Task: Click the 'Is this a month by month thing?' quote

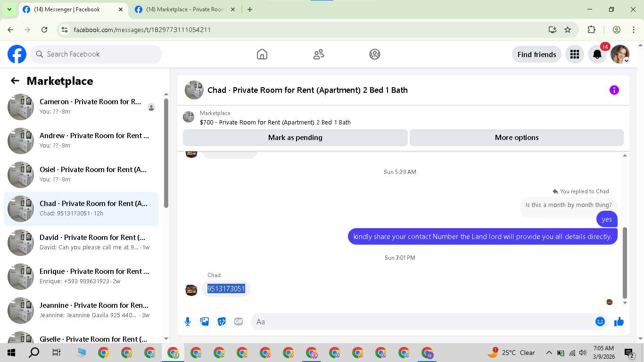Action: point(569,205)
